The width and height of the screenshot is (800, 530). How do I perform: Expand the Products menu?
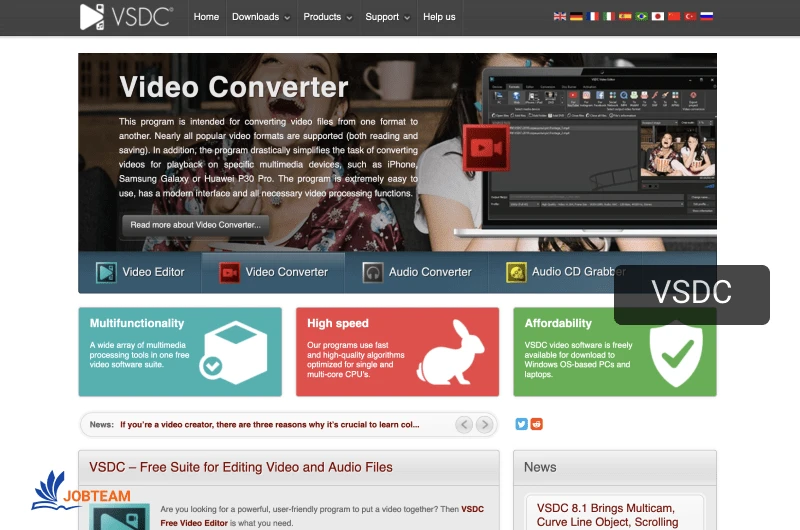[328, 17]
